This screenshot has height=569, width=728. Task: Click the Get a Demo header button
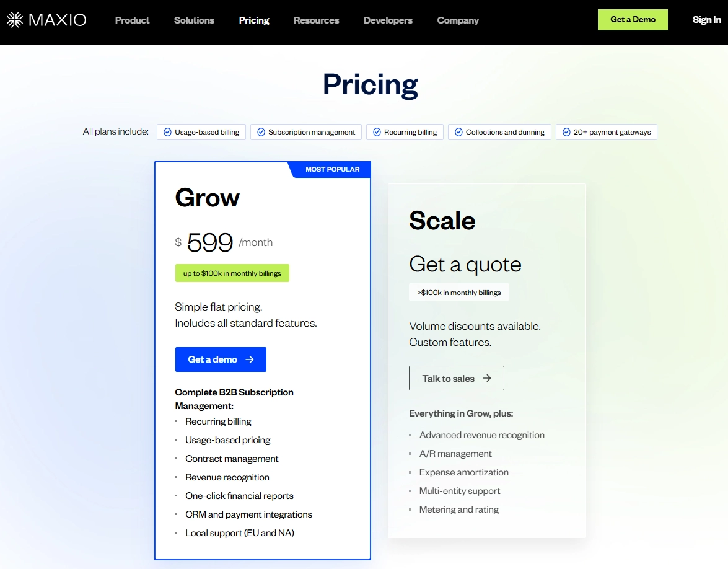633,19
